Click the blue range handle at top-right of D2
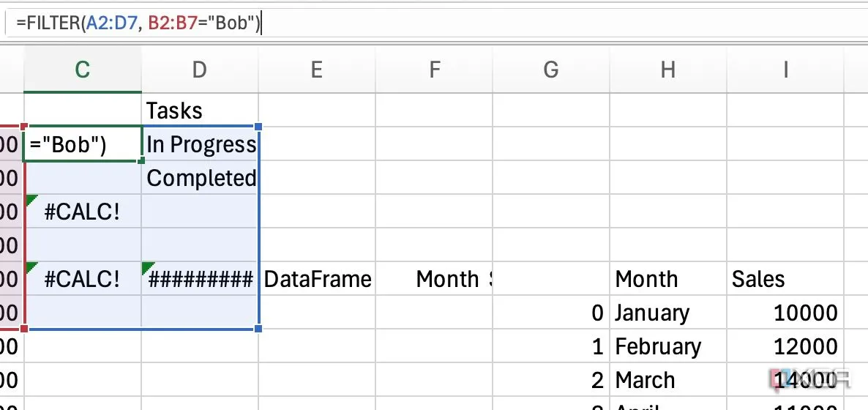The image size is (868, 410). [258, 127]
